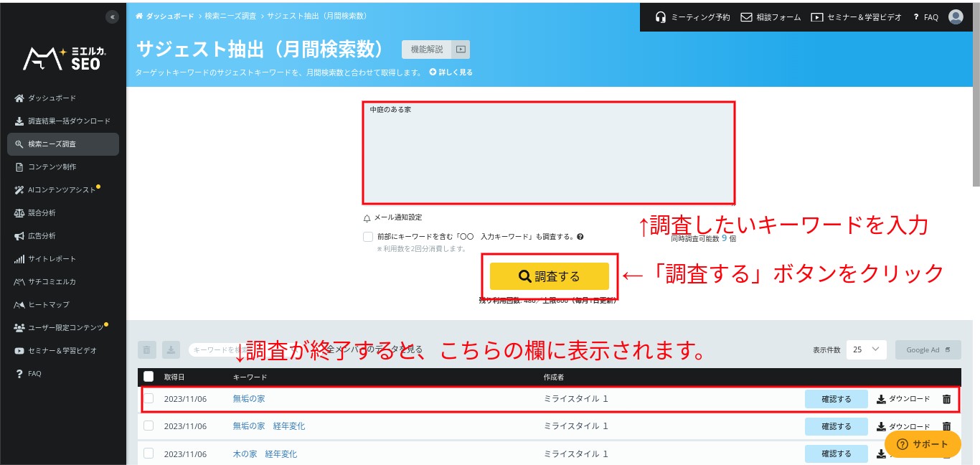Click the help question mark icon beside the checkbox option
The width and height of the screenshot is (980, 465).
pos(580,237)
